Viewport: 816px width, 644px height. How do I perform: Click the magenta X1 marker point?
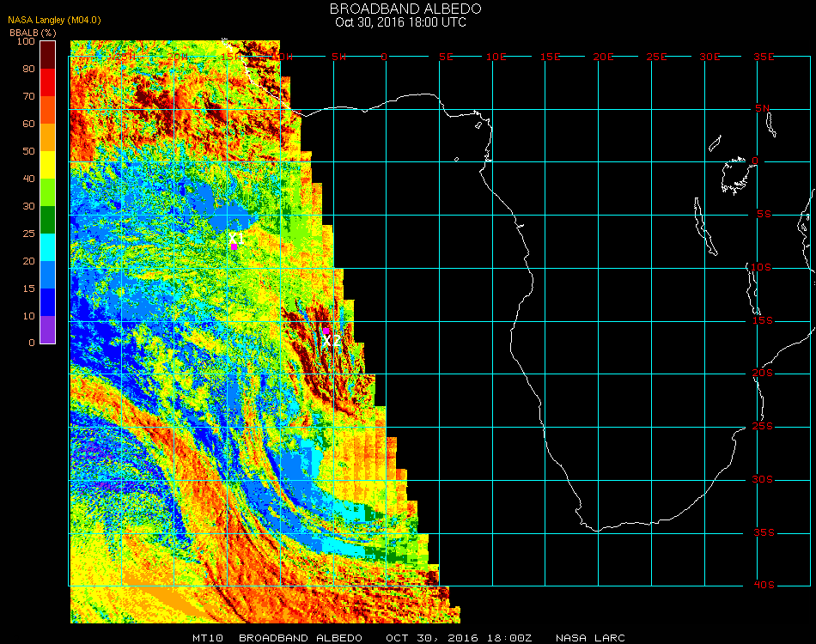click(x=234, y=246)
